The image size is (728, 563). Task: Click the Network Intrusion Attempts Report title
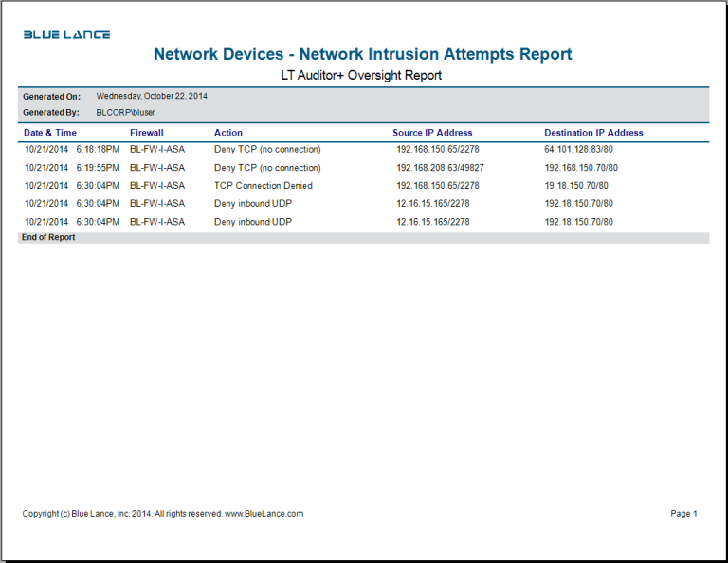click(362, 55)
